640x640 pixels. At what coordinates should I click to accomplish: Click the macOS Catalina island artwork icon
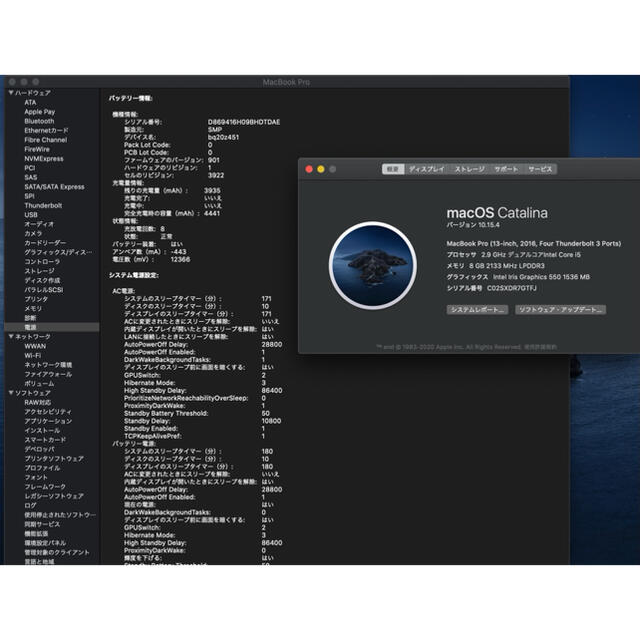click(x=373, y=265)
